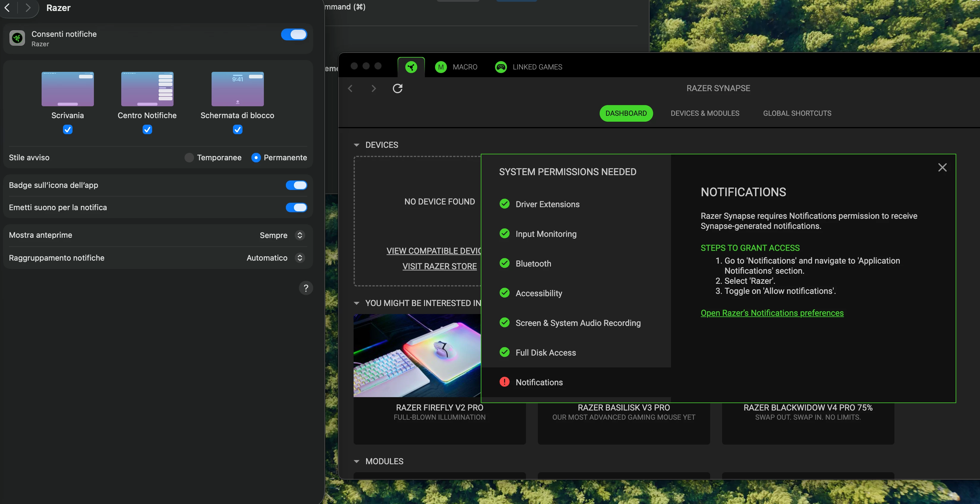Uncheck the Centro Notifiche checkbox

(147, 130)
